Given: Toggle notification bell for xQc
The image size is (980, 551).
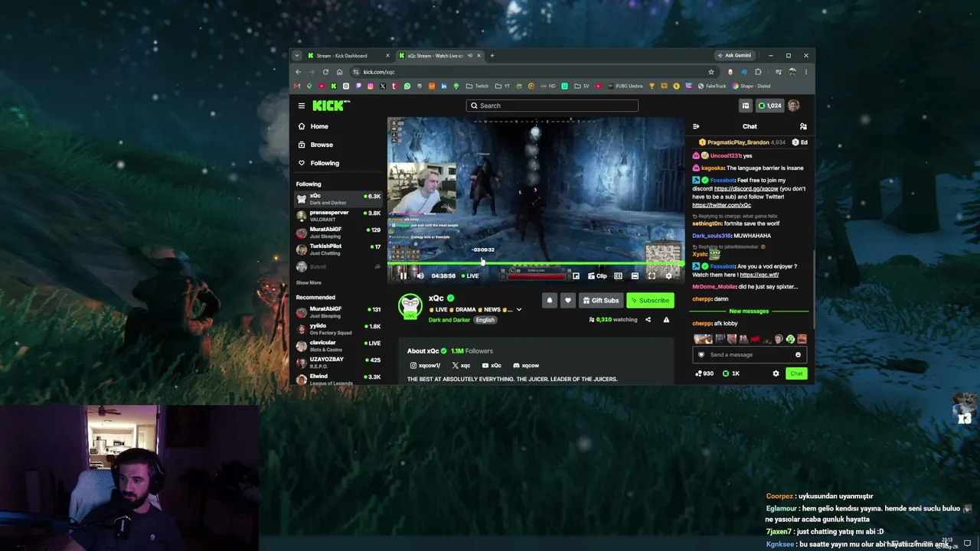Looking at the screenshot, I should tap(549, 301).
